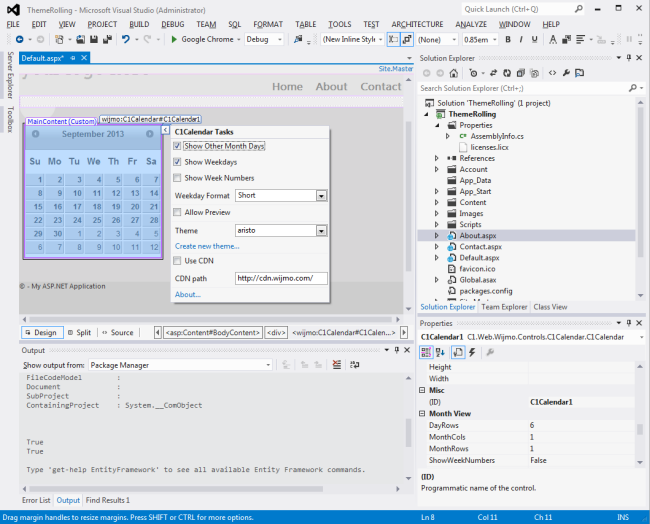The height and width of the screenshot is (524, 650).
Task: Click the Undo arrow in the toolbar
Action: tap(126, 39)
